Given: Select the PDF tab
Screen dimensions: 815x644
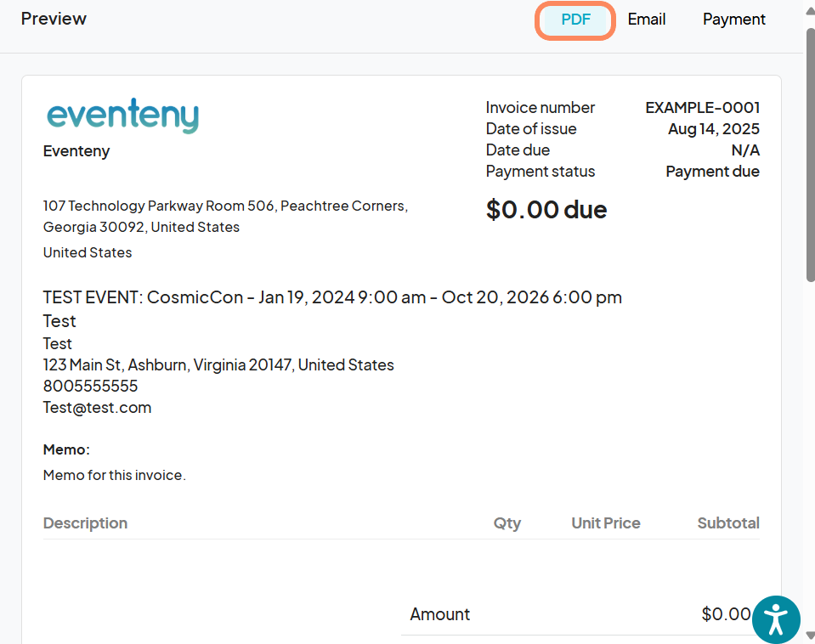Looking at the screenshot, I should [575, 20].
